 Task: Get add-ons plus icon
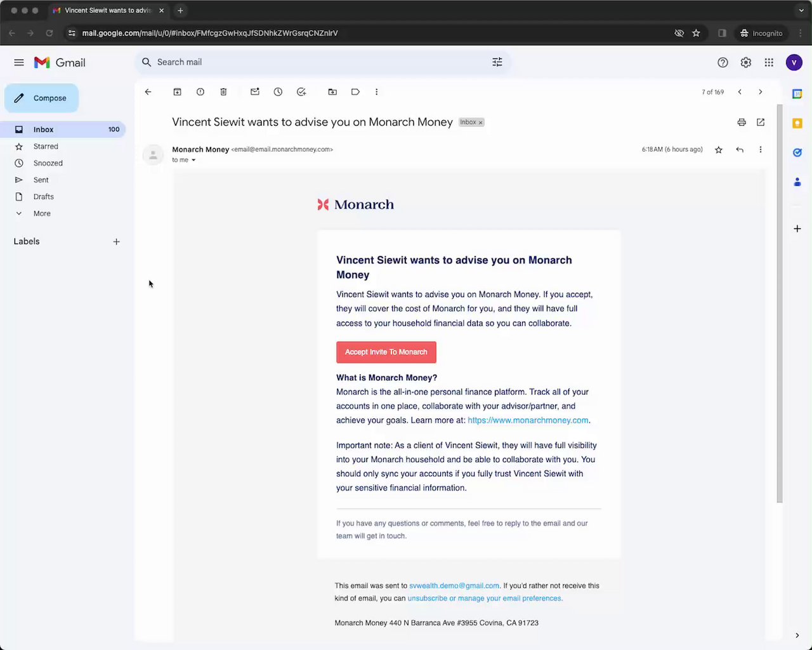point(797,229)
